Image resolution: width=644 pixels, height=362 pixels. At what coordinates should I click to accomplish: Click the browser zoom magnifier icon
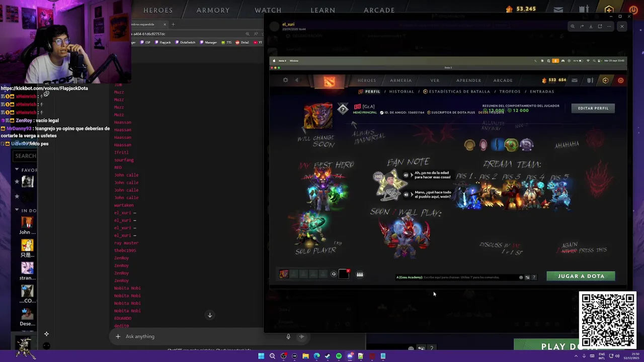click(248, 34)
